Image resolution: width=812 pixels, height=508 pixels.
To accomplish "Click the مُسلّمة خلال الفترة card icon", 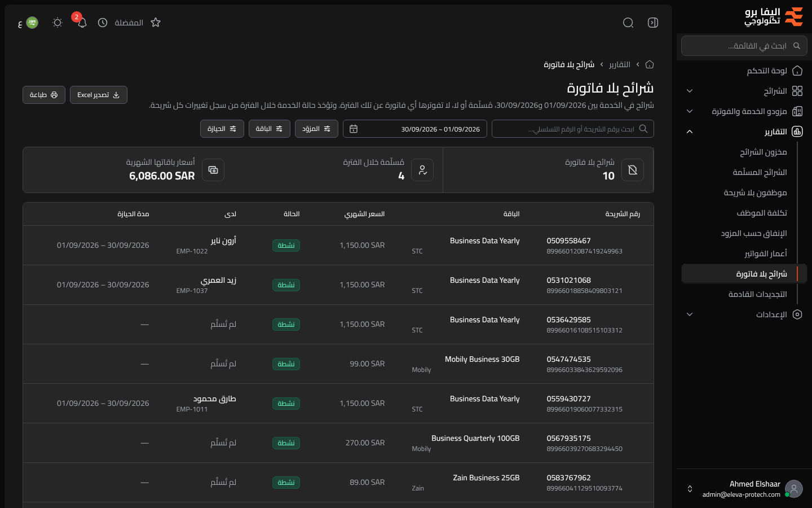I will (422, 170).
